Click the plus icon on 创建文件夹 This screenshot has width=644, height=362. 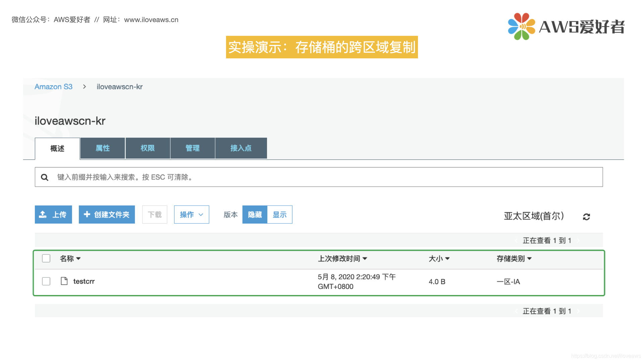[x=87, y=214]
